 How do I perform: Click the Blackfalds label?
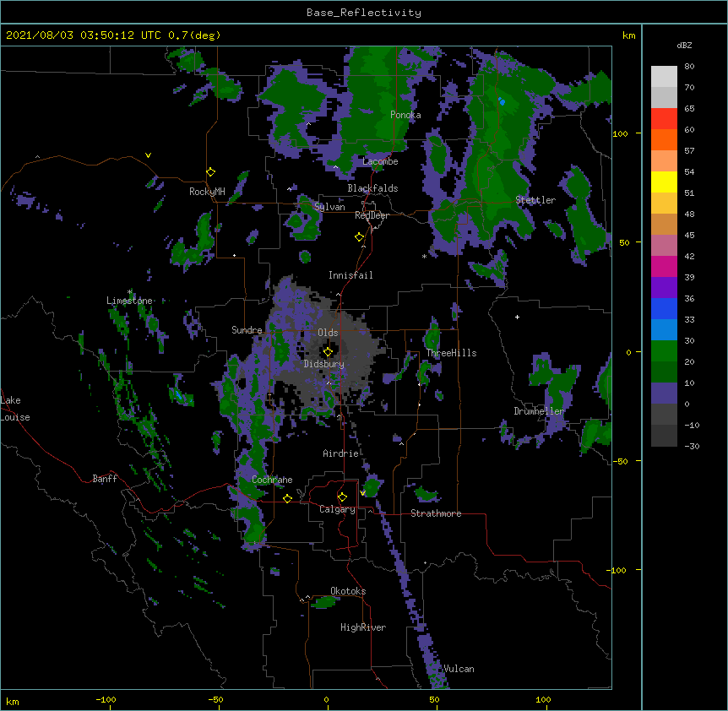click(x=372, y=188)
